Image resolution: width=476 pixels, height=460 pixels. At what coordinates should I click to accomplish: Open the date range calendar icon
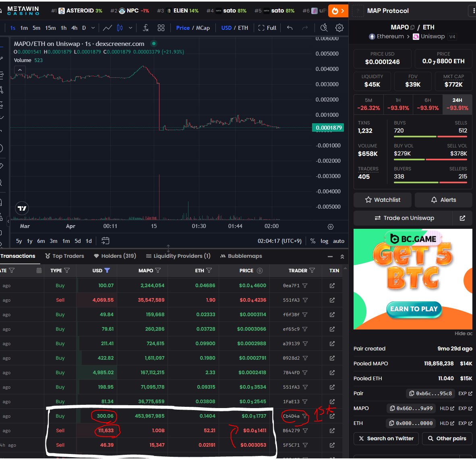click(x=106, y=241)
